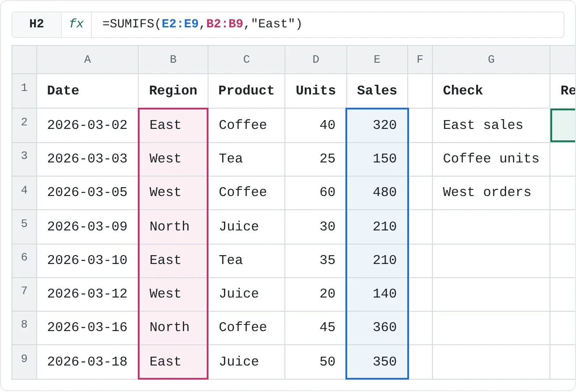The height and width of the screenshot is (392, 576).
Task: Click the Sales header cell
Action: pyautogui.click(x=377, y=91)
